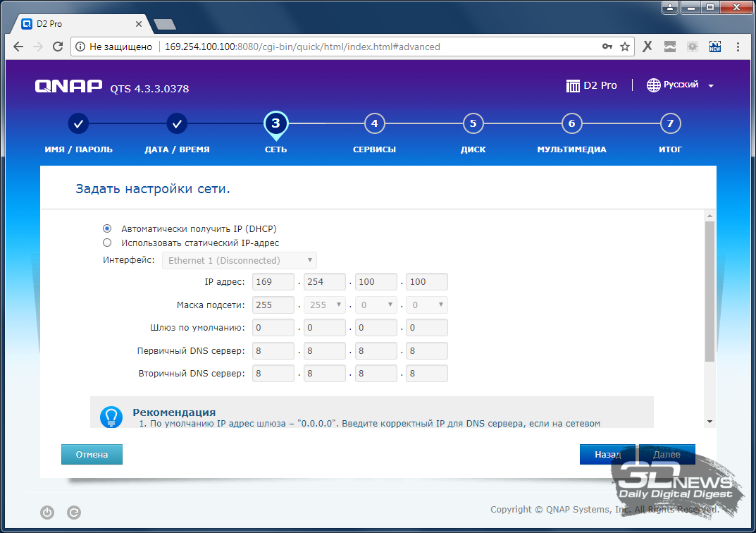The width and height of the screenshot is (756, 533).
Task: Click last IP address octet field 100
Action: click(x=427, y=282)
